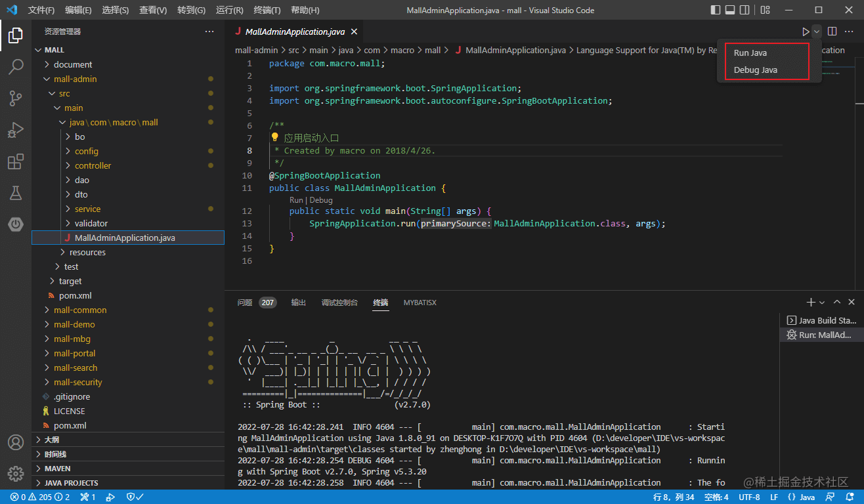Screen dimensions: 864x504
Task: Choose Debug Java from the dropdown menu
Action: tap(756, 70)
